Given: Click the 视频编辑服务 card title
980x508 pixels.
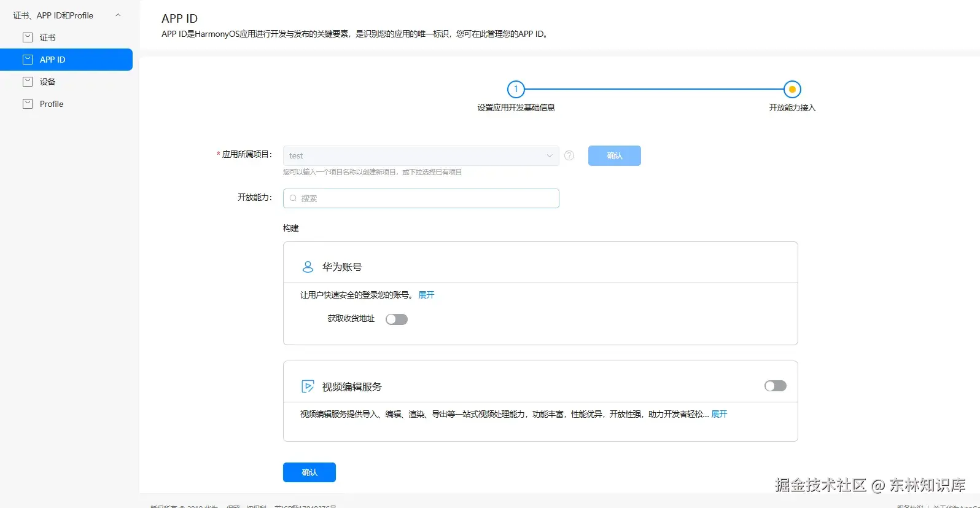Looking at the screenshot, I should pyautogui.click(x=352, y=386).
